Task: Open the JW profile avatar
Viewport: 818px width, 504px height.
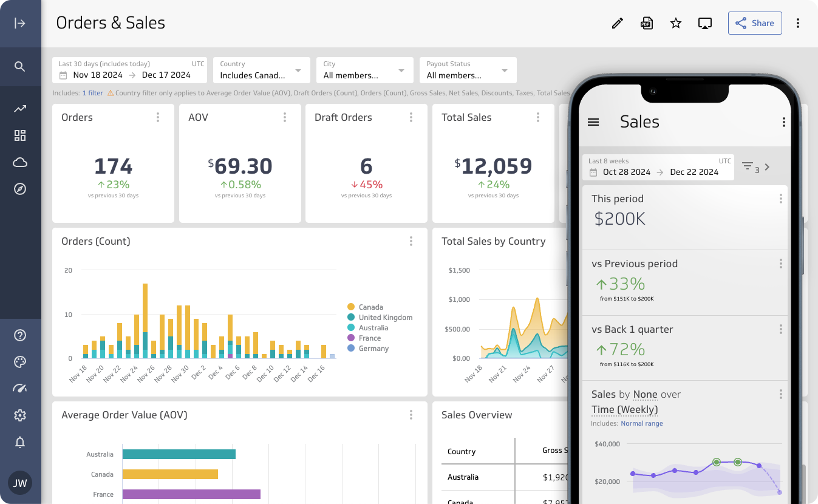Action: pos(19,483)
